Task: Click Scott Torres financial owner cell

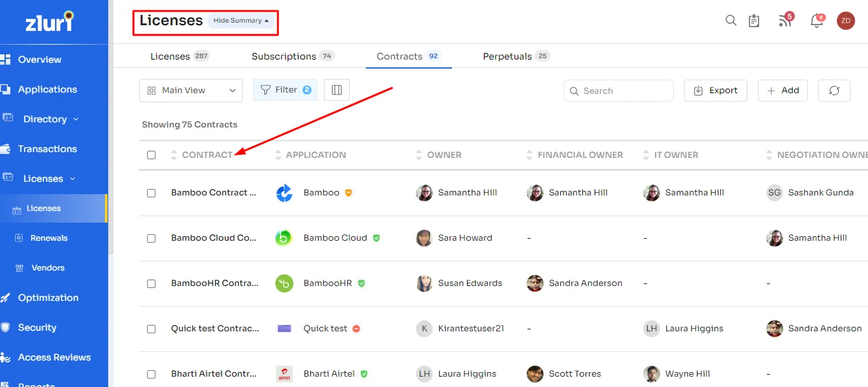Action: click(564, 374)
